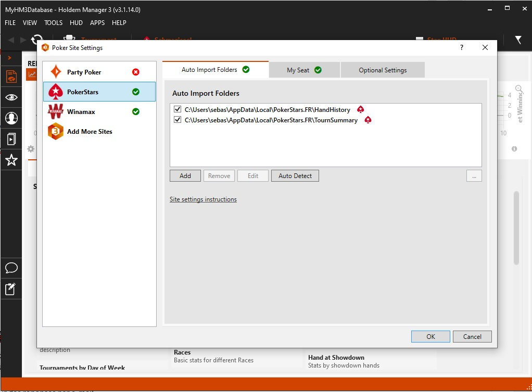
Task: Click the PokerStars spade logo icon
Action: click(56, 92)
